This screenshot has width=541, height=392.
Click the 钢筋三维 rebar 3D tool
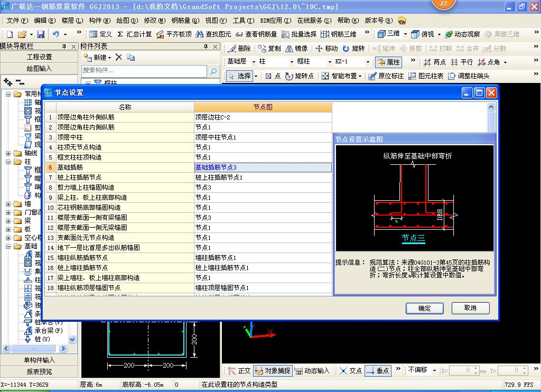point(339,34)
